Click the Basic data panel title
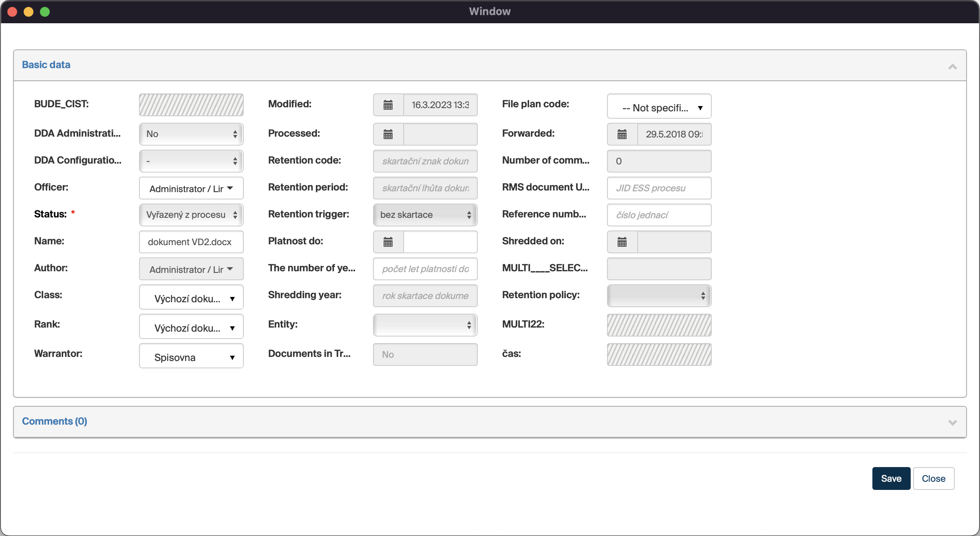 pos(46,65)
